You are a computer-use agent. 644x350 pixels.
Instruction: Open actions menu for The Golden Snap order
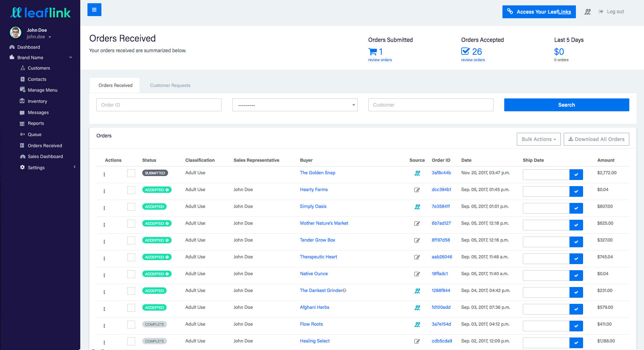point(104,174)
